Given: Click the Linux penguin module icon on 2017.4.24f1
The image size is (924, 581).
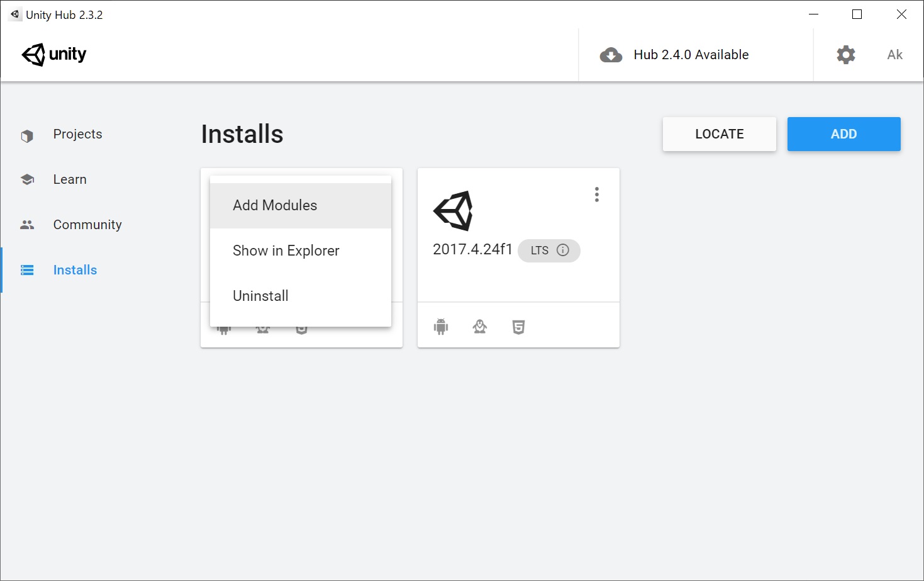Looking at the screenshot, I should [480, 327].
